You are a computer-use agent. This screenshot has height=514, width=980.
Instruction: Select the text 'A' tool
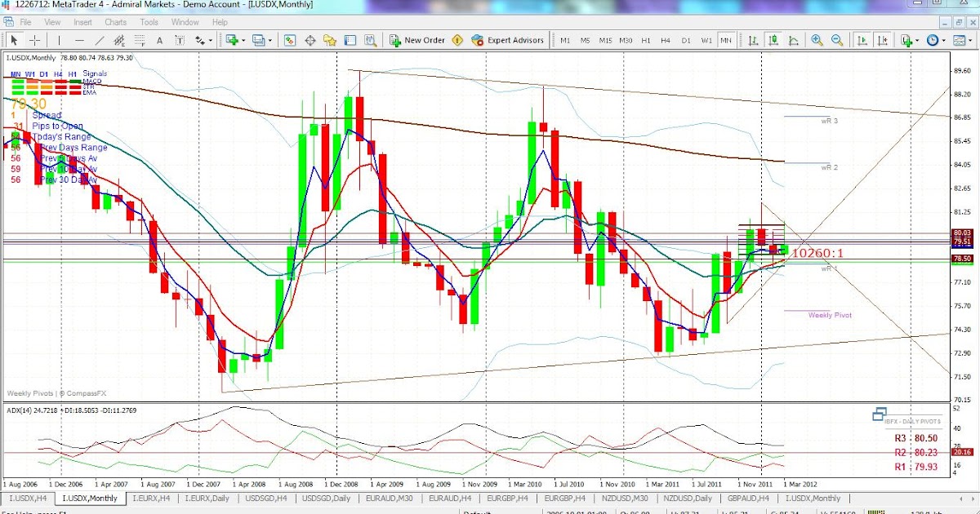tap(160, 40)
